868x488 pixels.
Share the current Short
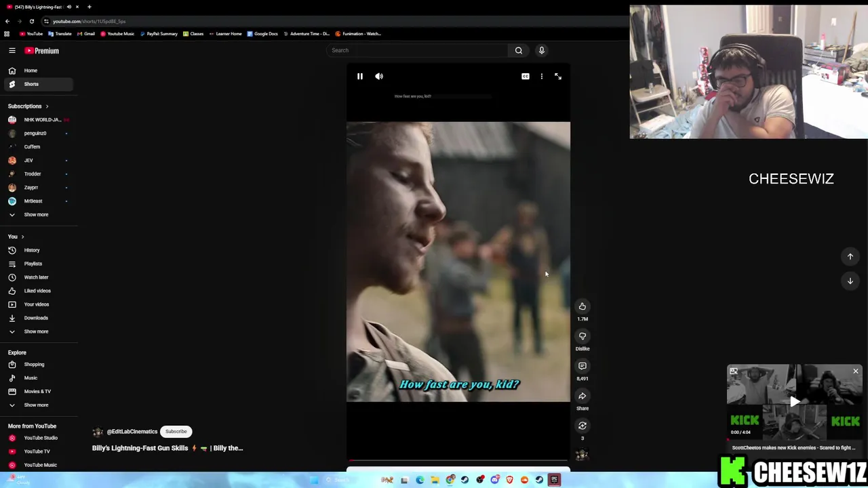pos(583,396)
